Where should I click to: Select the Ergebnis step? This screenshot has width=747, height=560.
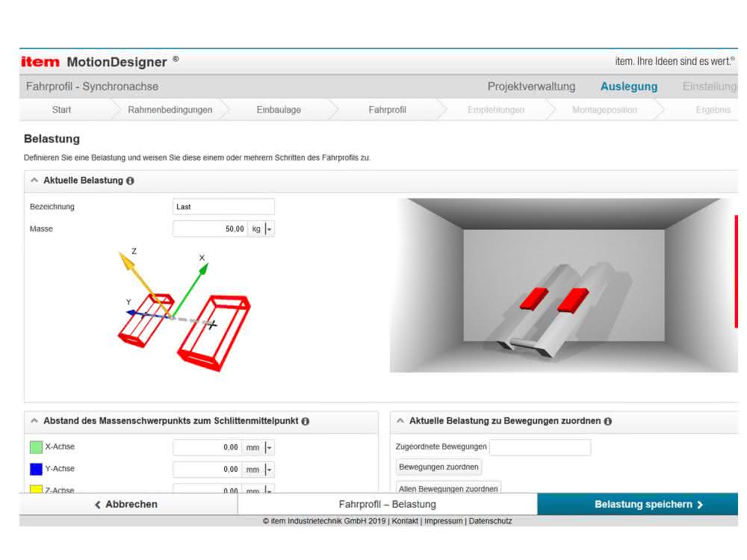click(713, 110)
